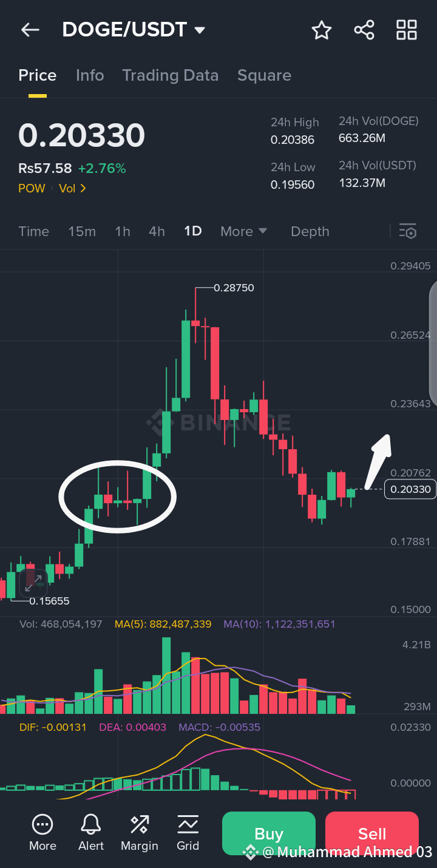437x868 pixels.
Task: Expand the More timeframes dropdown
Action: (244, 231)
